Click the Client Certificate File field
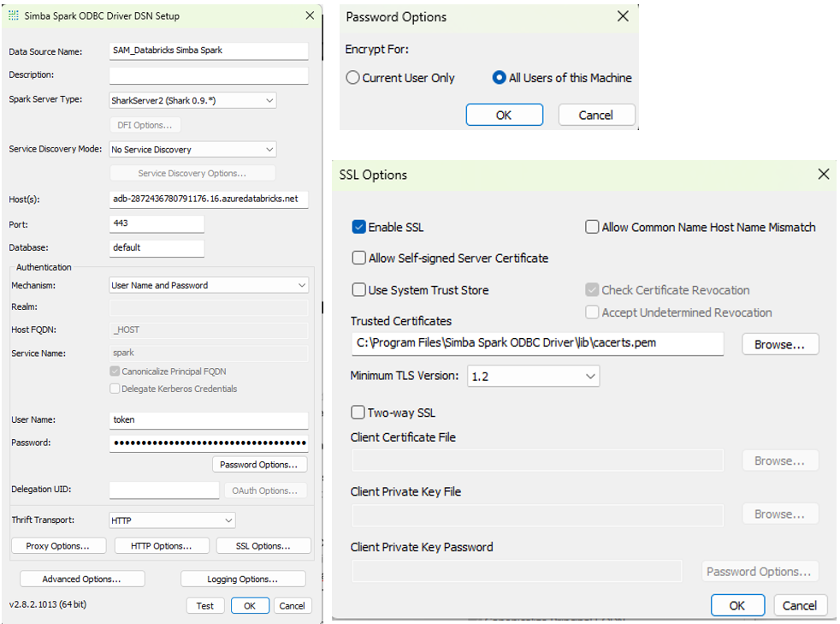This screenshot has width=840, height=624. [537, 461]
